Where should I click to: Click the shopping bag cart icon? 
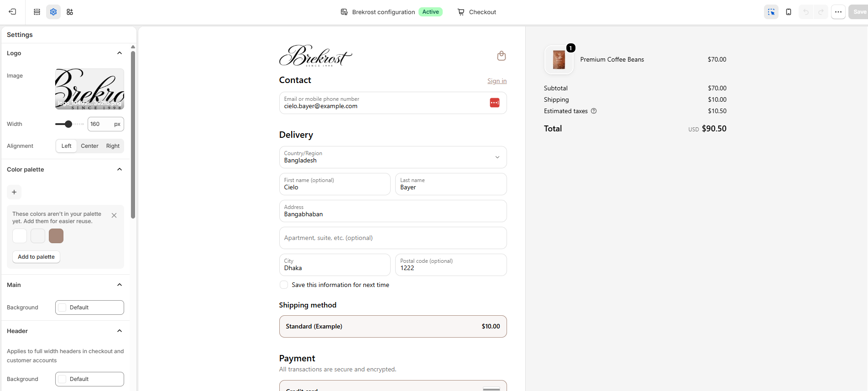(x=501, y=56)
